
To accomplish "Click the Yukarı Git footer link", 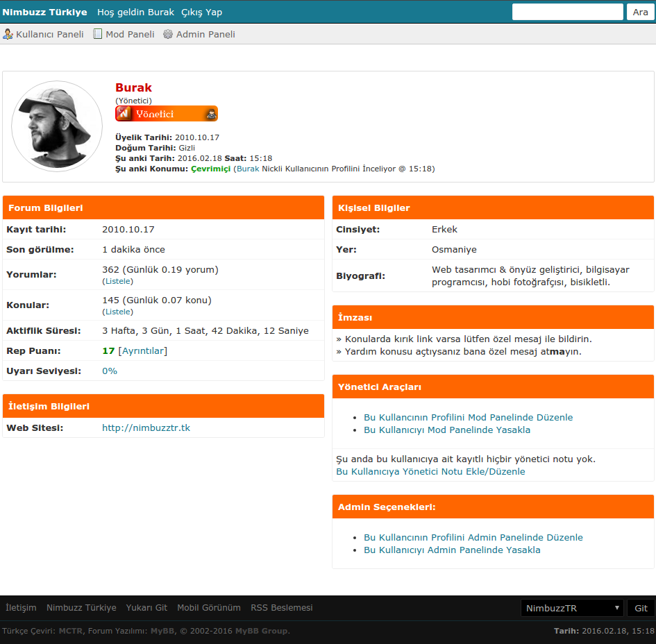I will point(146,608).
